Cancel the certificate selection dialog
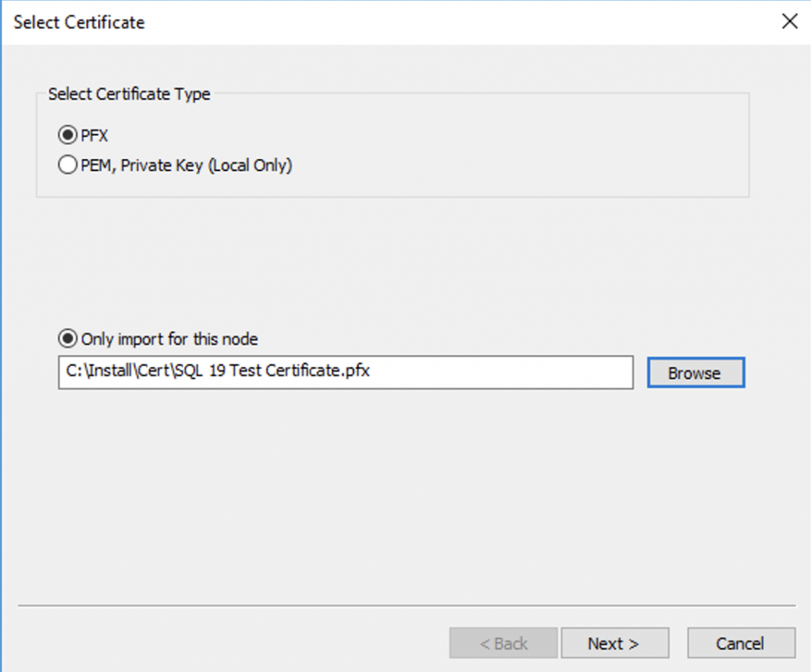811x672 pixels. coord(741,643)
